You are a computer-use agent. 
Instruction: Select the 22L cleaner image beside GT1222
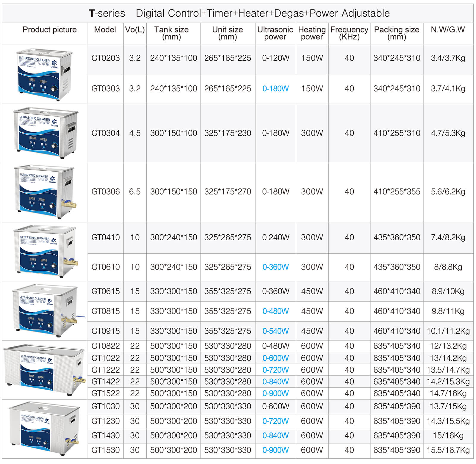pos(44,370)
